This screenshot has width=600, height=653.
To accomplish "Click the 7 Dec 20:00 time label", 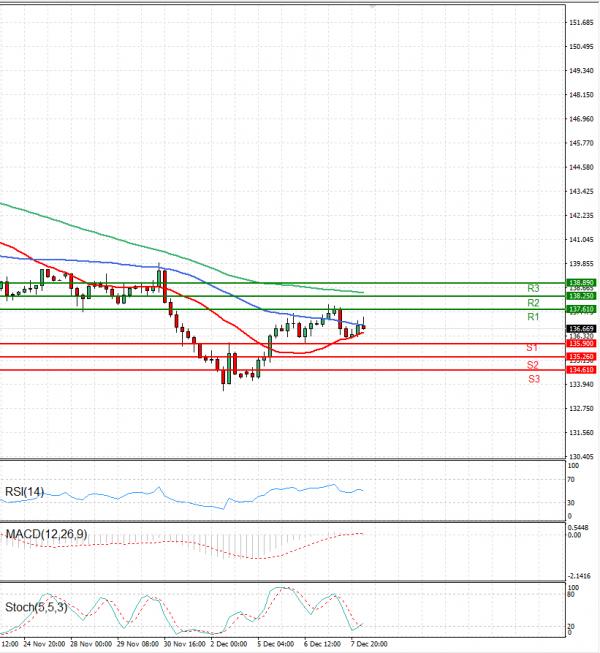I will (x=369, y=644).
